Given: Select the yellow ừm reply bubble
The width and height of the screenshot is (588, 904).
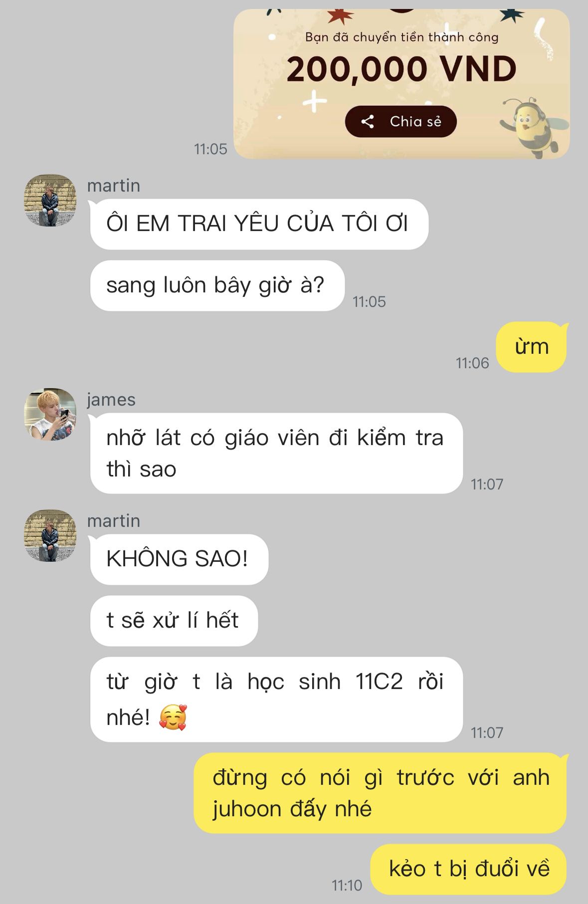Looking at the screenshot, I should pyautogui.click(x=531, y=347).
